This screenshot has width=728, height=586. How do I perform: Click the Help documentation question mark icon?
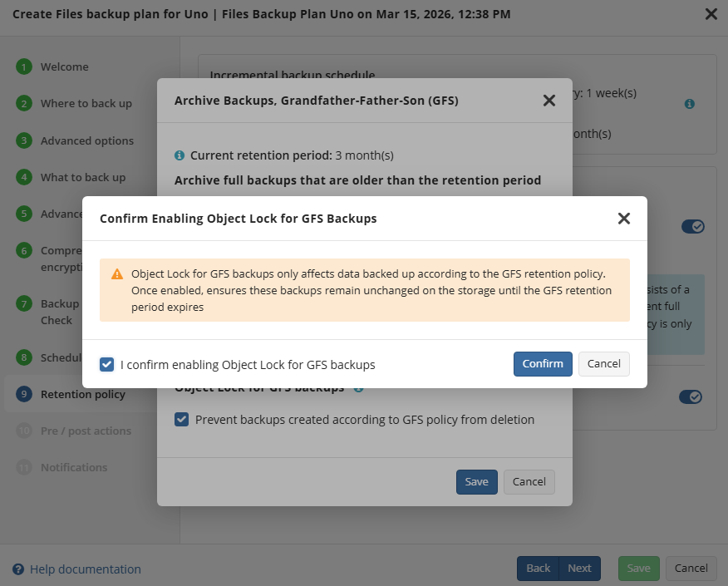point(18,569)
